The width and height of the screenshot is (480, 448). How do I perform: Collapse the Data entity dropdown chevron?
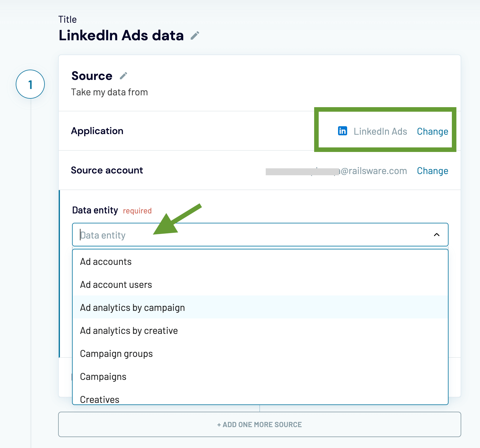(437, 235)
